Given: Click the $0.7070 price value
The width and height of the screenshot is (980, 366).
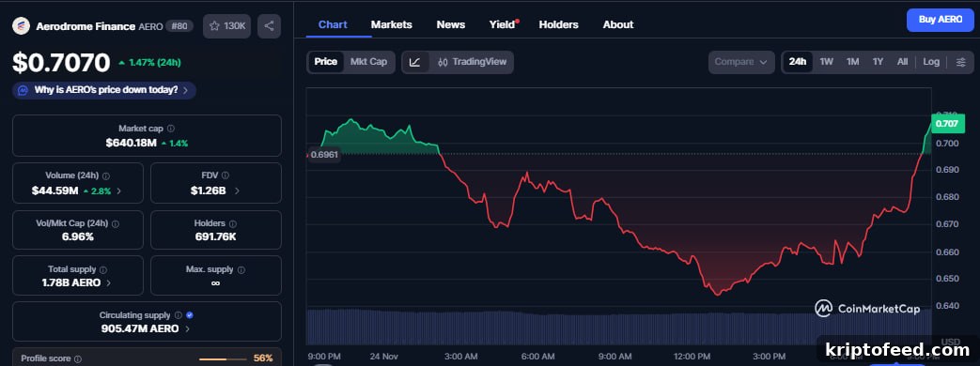Looking at the screenshot, I should (61, 63).
